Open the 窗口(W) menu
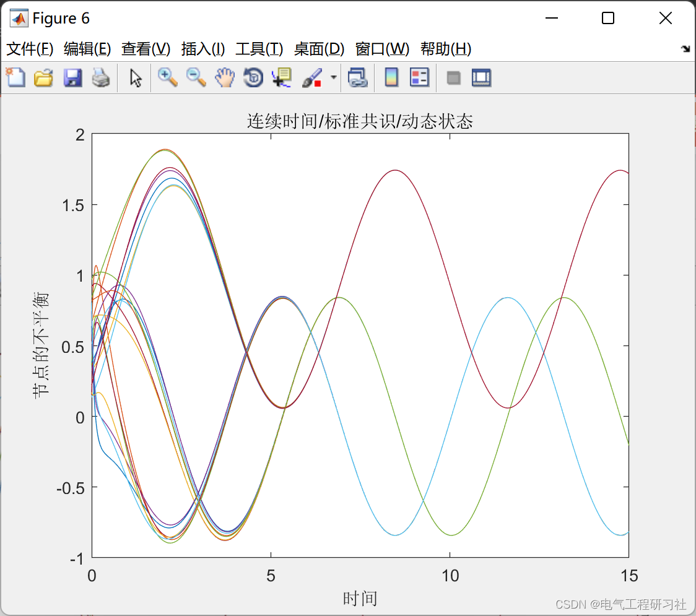This screenshot has height=616, width=696. (x=382, y=49)
